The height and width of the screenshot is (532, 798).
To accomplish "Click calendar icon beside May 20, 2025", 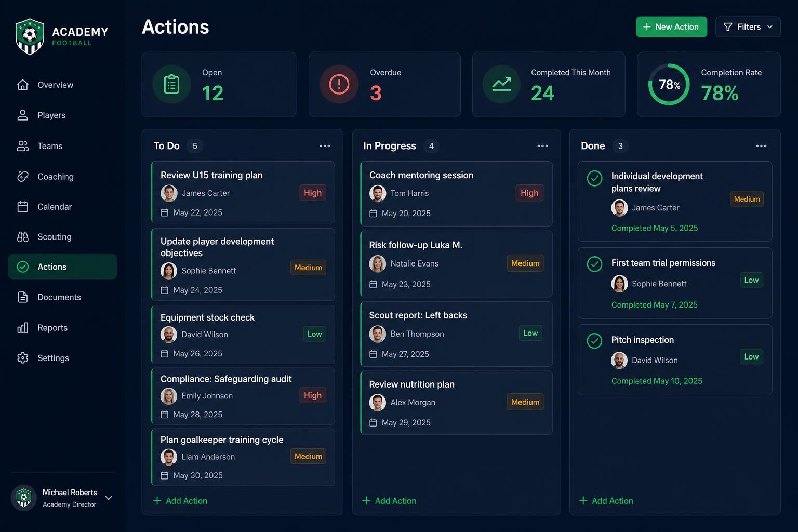I will (373, 214).
